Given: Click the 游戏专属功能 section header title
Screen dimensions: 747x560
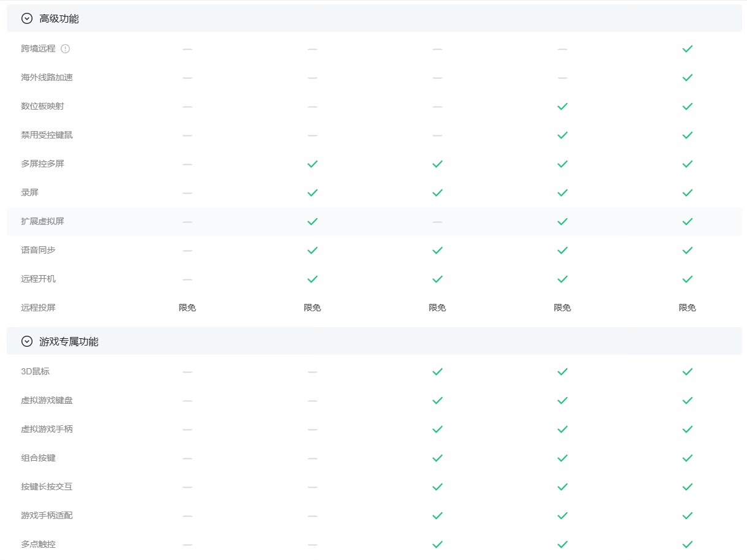Looking at the screenshot, I should tap(69, 341).
